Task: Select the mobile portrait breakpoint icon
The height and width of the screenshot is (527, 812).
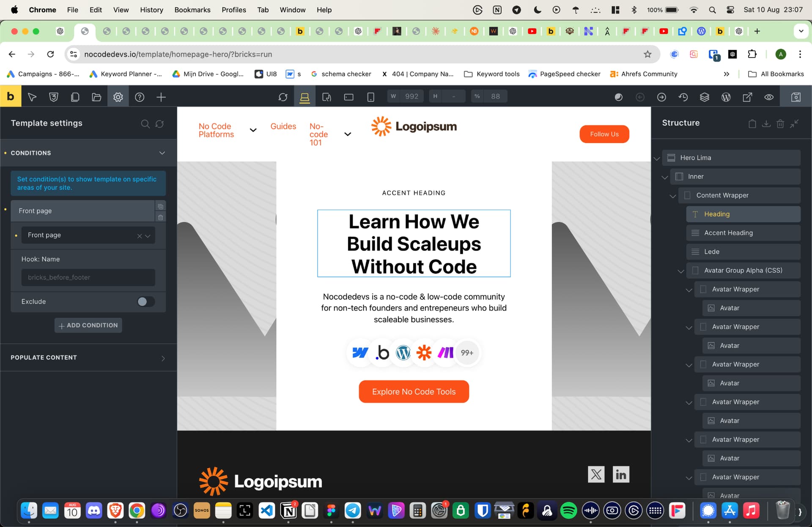Action: pos(370,97)
